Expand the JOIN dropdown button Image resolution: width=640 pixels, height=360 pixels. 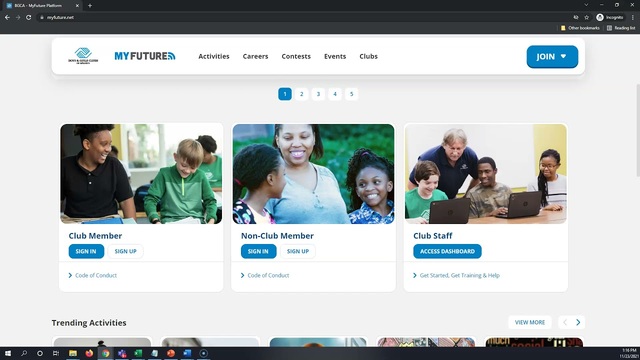tap(552, 57)
